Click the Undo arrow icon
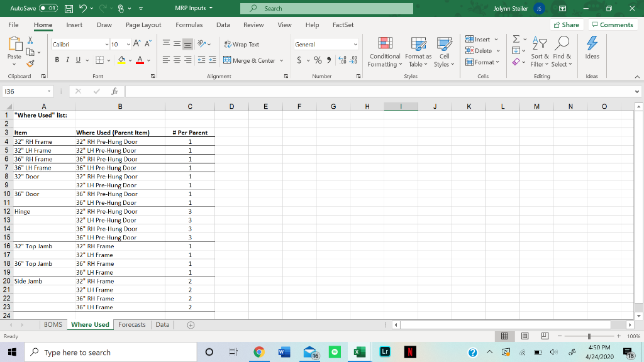The image size is (644, 362). [83, 8]
